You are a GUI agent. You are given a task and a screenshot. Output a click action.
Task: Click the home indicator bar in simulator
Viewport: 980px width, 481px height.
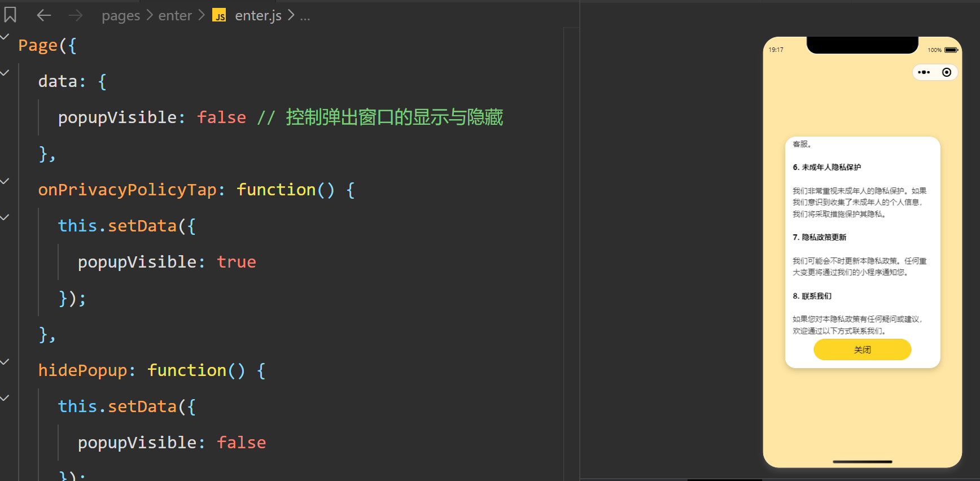(x=862, y=462)
